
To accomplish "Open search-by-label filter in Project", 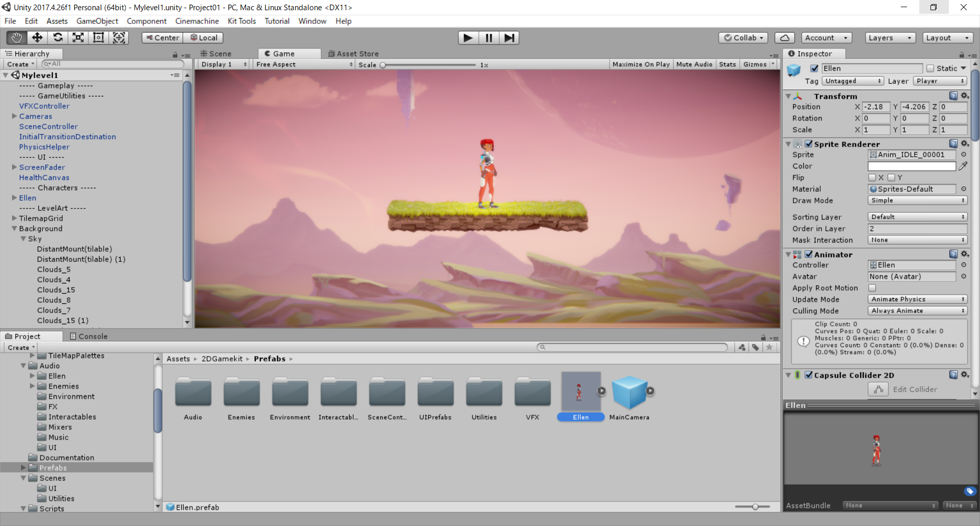I will coord(755,347).
